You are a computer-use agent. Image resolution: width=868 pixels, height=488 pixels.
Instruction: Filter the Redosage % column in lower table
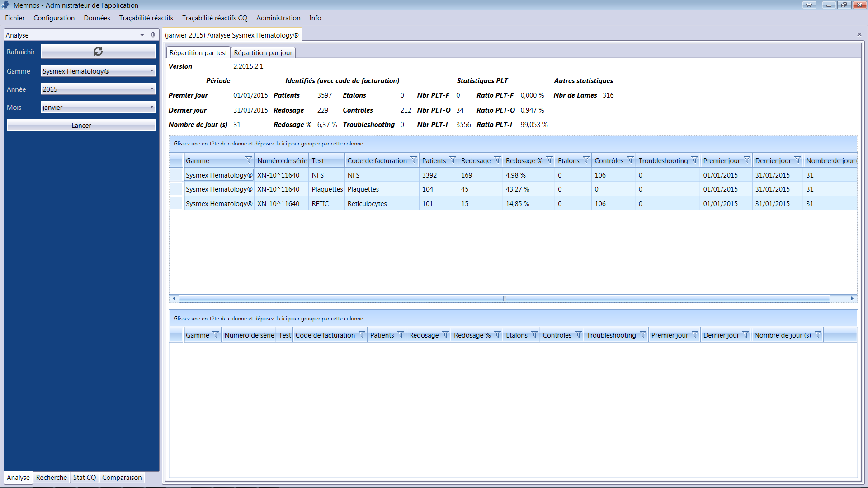pyautogui.click(x=497, y=335)
